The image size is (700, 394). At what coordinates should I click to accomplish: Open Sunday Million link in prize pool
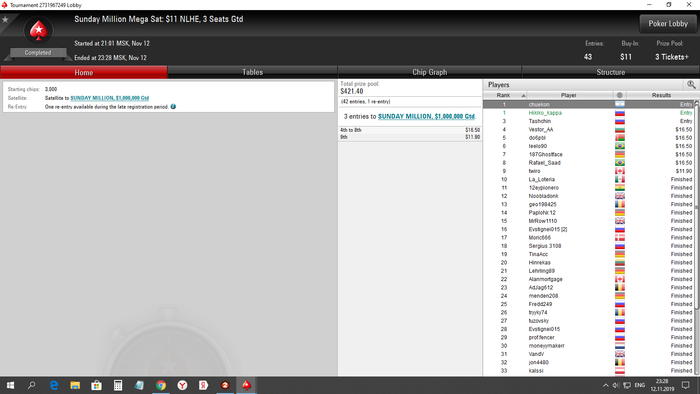tap(426, 116)
